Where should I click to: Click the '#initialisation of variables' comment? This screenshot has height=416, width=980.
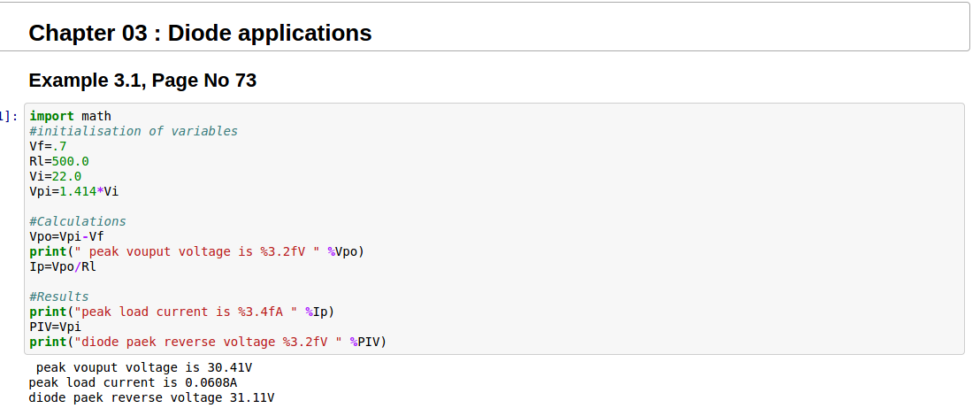click(x=133, y=131)
